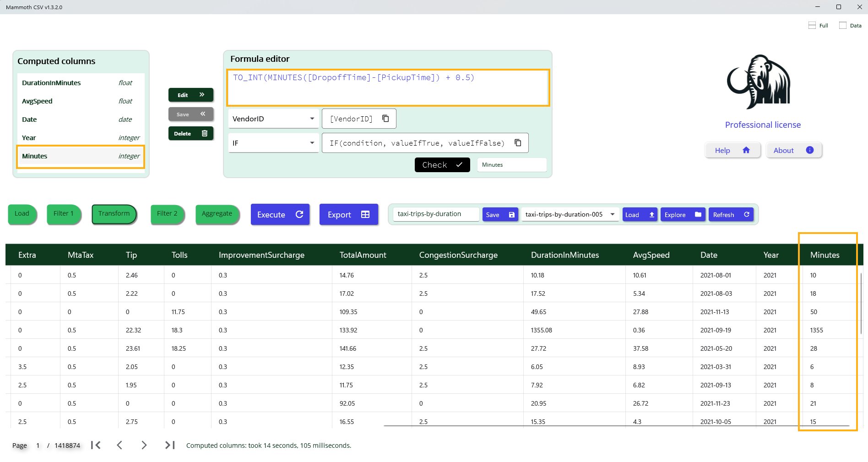Go to the previous results page
The width and height of the screenshot is (868, 462).
coord(119,445)
